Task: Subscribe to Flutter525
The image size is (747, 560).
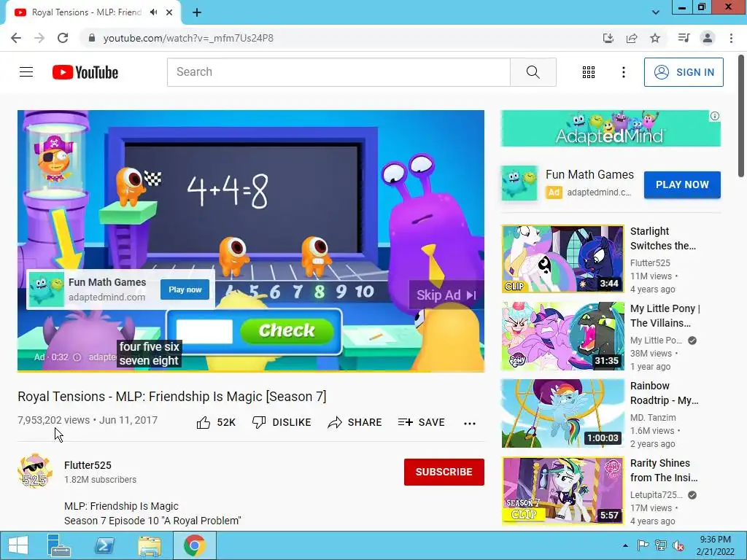Action: click(444, 472)
